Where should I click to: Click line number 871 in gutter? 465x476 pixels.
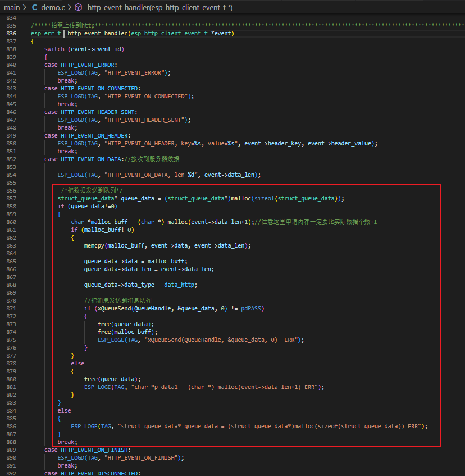[x=11, y=308]
